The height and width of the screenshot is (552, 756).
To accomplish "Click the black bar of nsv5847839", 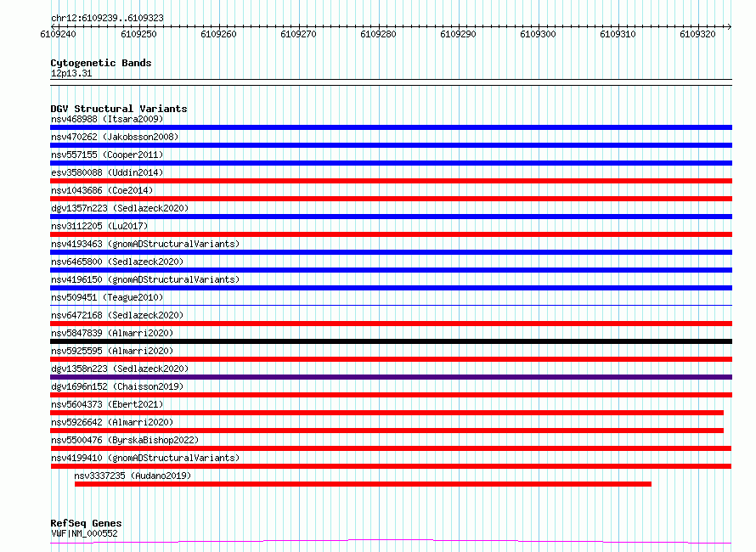I will tap(391, 341).
